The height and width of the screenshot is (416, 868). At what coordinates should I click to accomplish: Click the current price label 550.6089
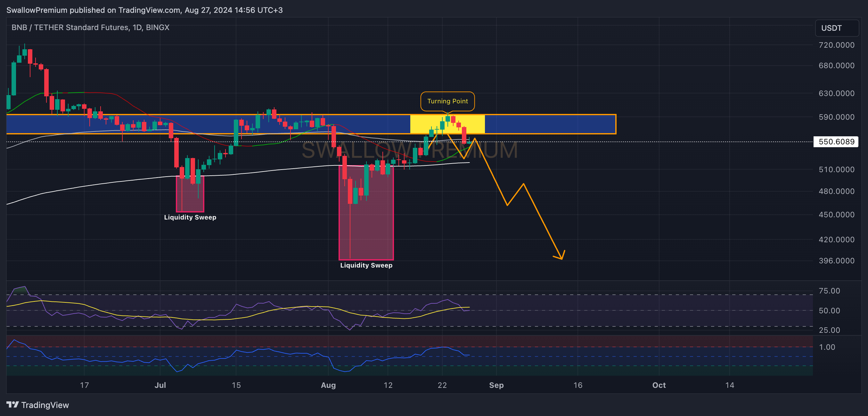coord(836,142)
